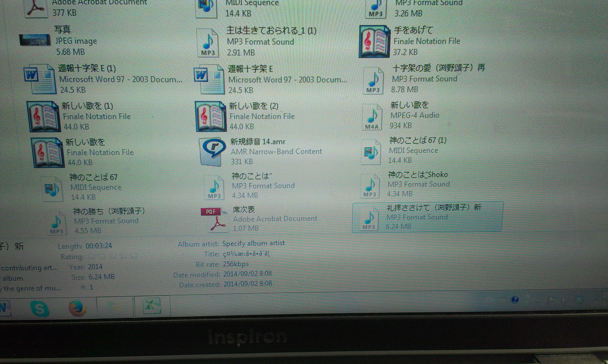Viewport: 608px width, 364px height.
Task: Set star rating in details pane
Action: 112,257
